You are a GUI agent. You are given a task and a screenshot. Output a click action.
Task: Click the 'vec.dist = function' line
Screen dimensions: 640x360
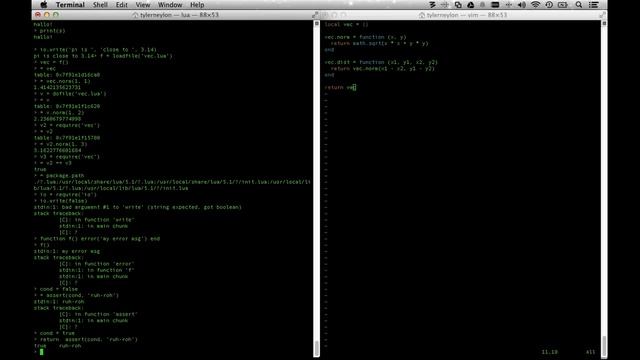click(381, 62)
